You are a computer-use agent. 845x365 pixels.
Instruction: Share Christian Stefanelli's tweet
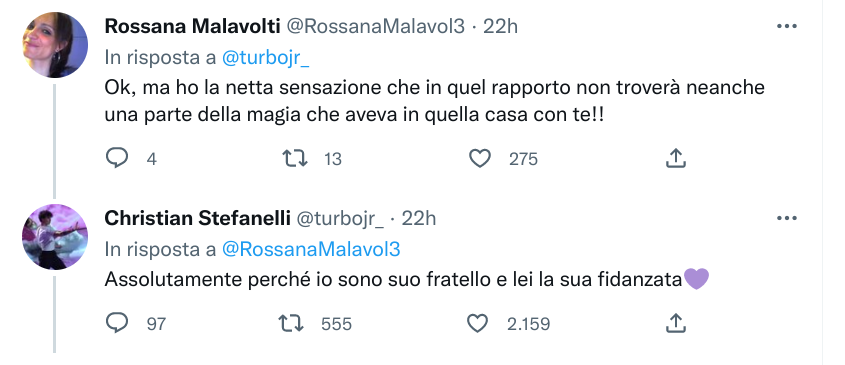point(675,323)
